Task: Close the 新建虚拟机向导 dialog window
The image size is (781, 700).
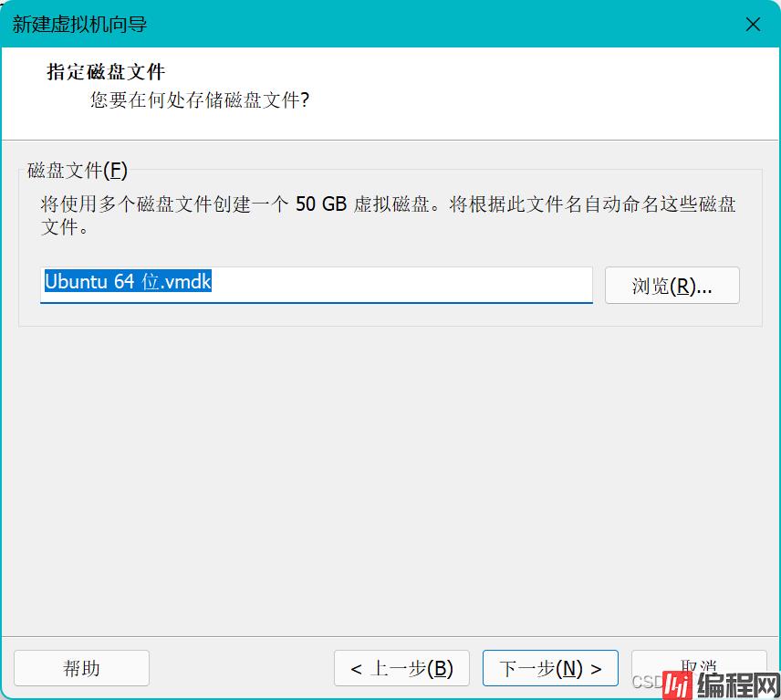Action: (x=753, y=24)
